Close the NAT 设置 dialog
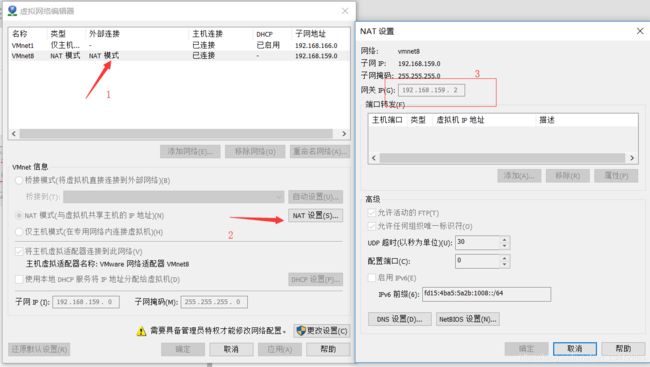This screenshot has height=367, width=650. pyautogui.click(x=640, y=31)
